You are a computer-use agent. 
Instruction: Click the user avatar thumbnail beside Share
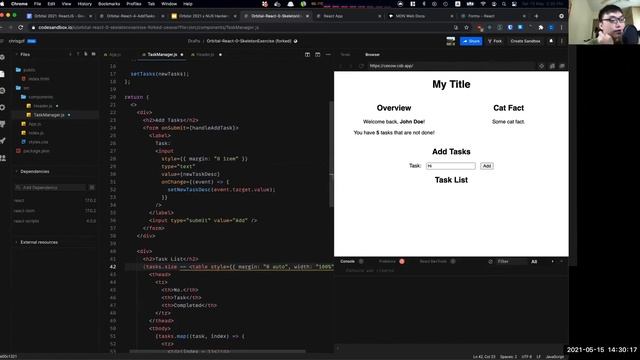tap(451, 41)
